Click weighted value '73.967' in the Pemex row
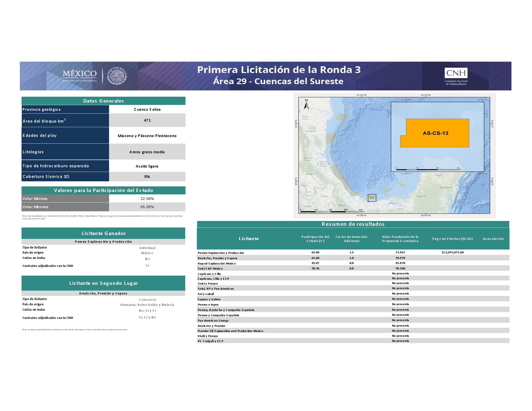 click(x=400, y=252)
